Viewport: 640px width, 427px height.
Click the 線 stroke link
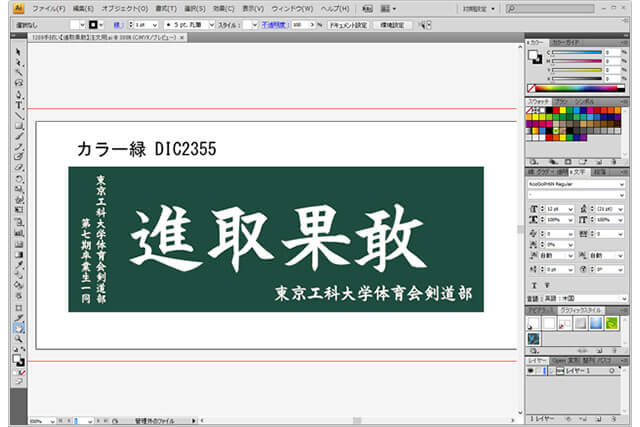coord(117,25)
